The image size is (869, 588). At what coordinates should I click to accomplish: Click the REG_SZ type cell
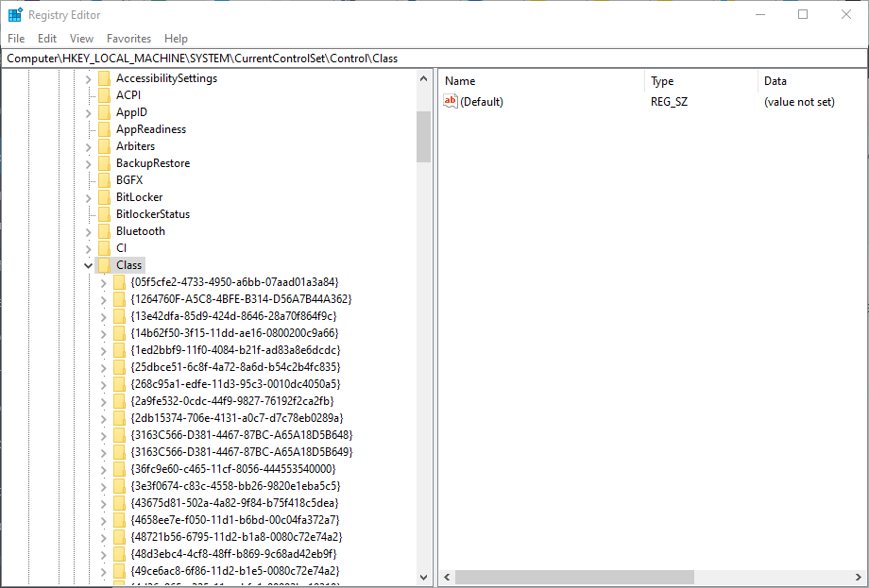click(x=669, y=102)
